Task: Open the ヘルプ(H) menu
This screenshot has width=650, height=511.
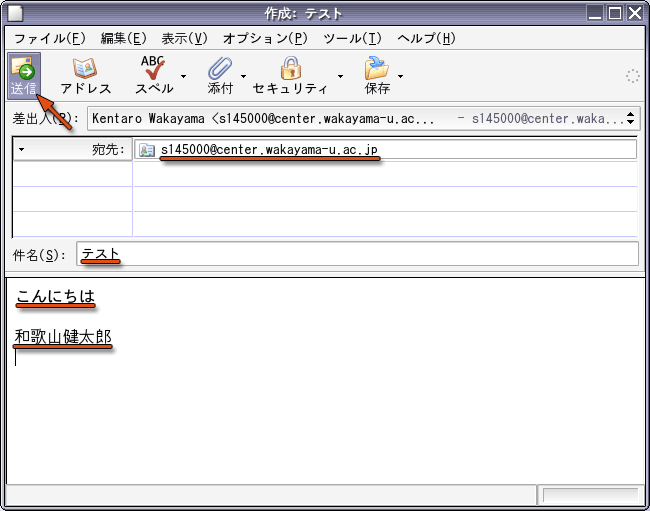Action: [x=426, y=39]
